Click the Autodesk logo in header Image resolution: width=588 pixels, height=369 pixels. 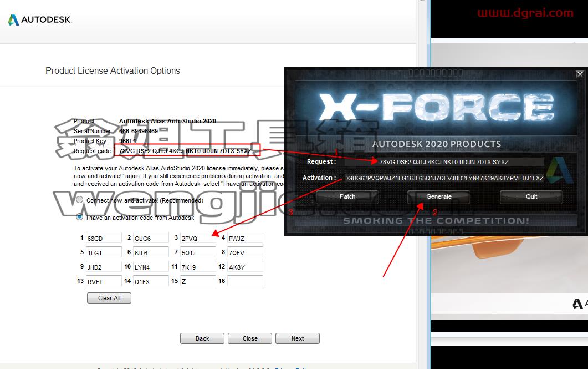[x=40, y=19]
